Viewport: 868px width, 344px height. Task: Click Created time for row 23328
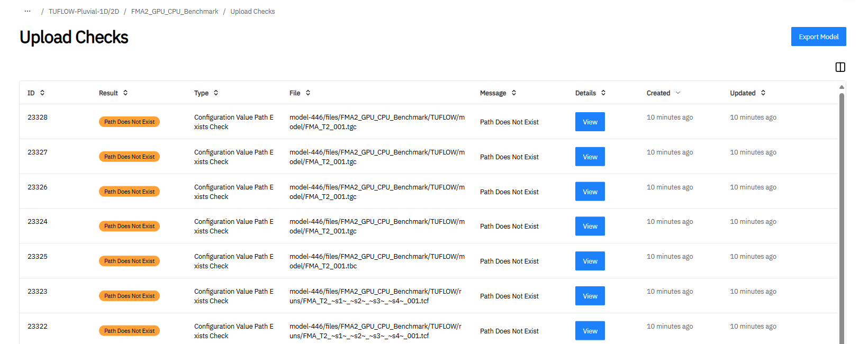click(670, 117)
